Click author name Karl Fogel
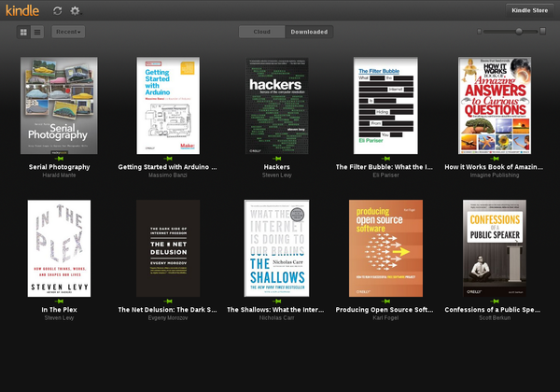This screenshot has height=392, width=560. pos(385,317)
